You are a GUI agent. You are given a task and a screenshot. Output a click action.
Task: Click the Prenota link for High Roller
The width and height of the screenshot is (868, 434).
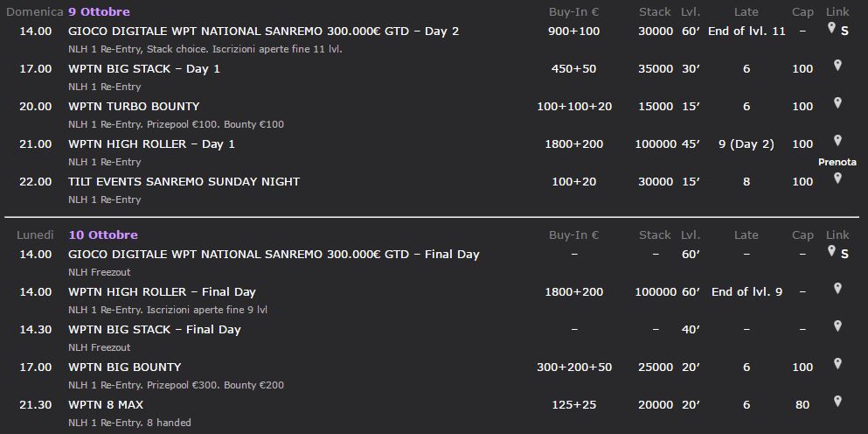tap(837, 163)
